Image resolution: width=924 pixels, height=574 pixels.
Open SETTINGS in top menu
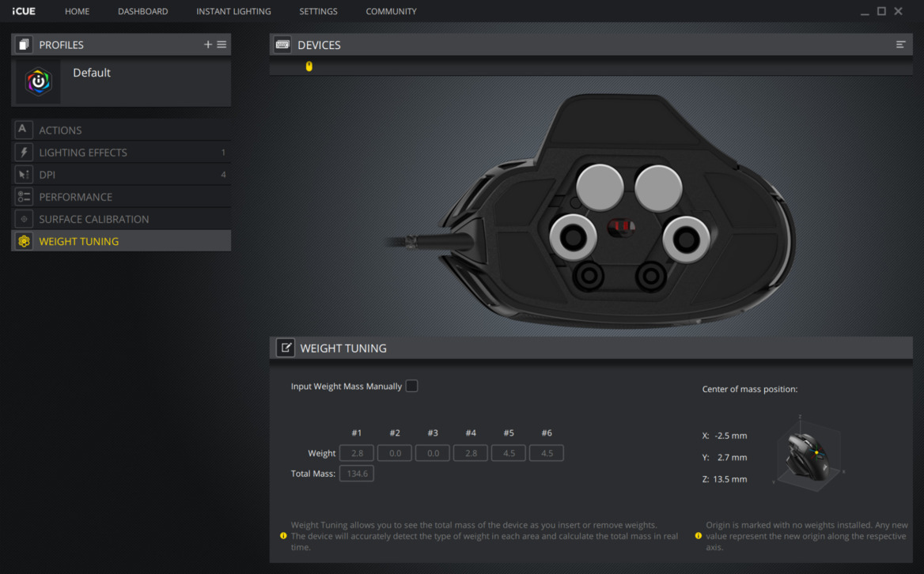tap(318, 11)
